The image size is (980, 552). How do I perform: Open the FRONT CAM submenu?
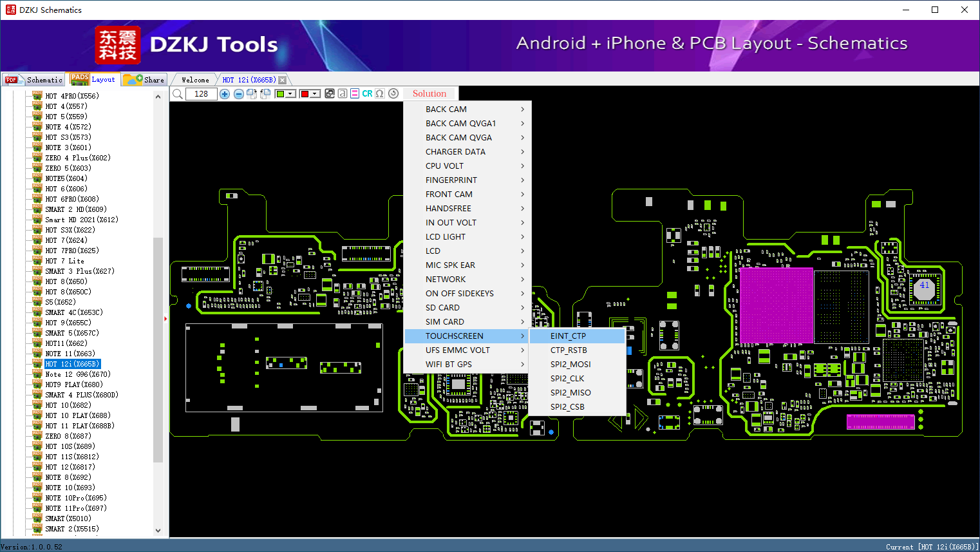(467, 195)
